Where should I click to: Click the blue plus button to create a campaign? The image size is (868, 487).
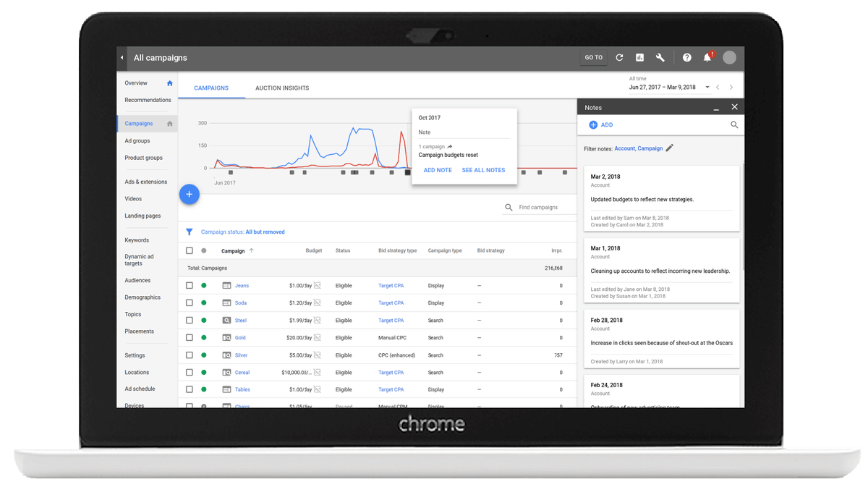click(190, 194)
